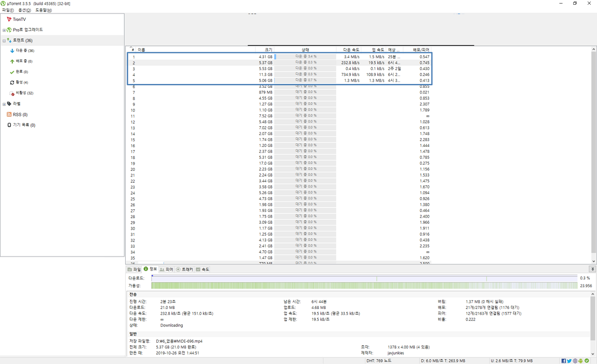Viewport: 597px width, 364px height.
Task: Select torrent row 28 with 1.75 GB
Action: pyautogui.click(x=279, y=216)
